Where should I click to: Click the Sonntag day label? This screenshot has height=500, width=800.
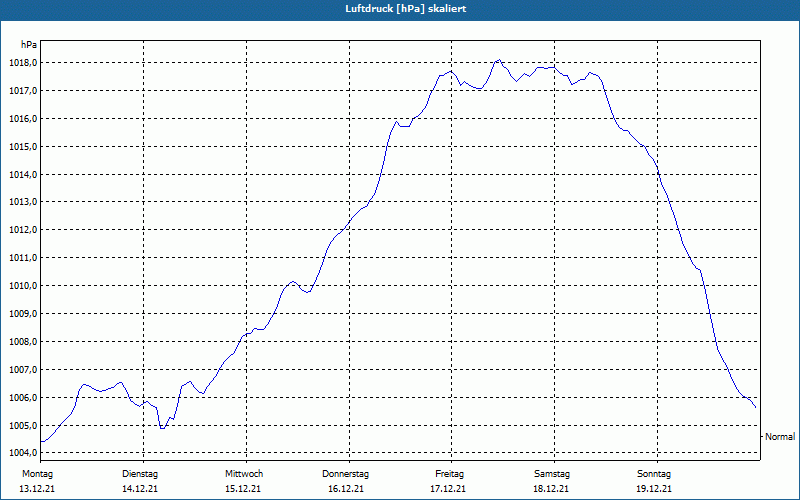[x=654, y=474]
